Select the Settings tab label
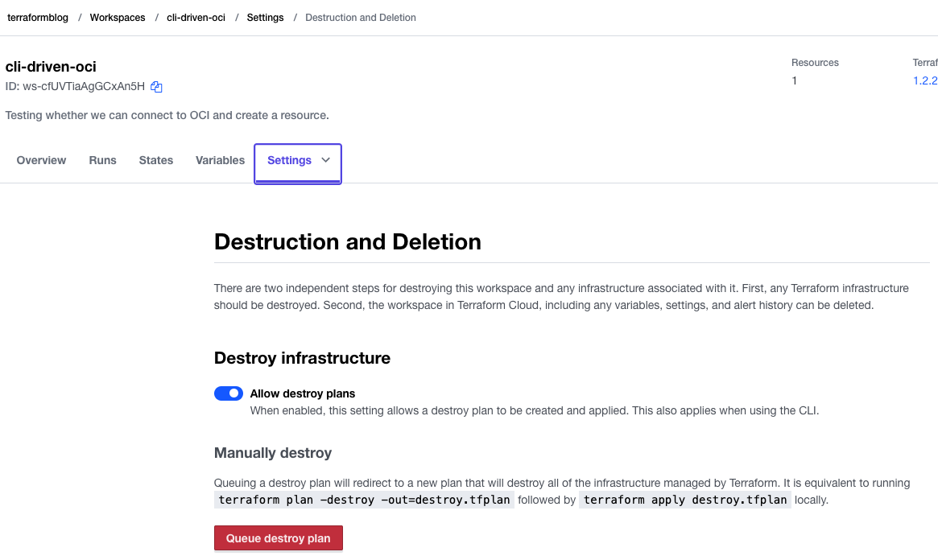 pyautogui.click(x=290, y=160)
